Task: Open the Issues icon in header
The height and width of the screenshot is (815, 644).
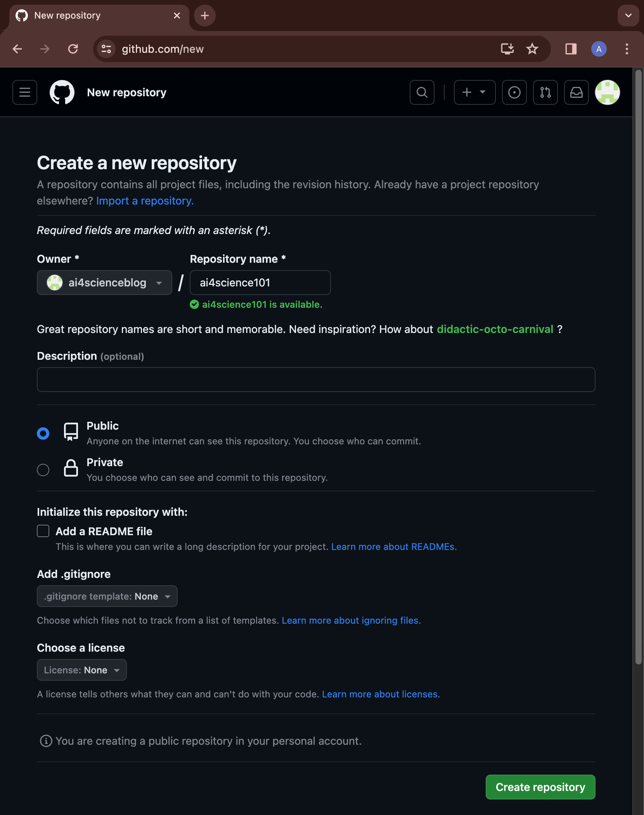Action: [514, 92]
